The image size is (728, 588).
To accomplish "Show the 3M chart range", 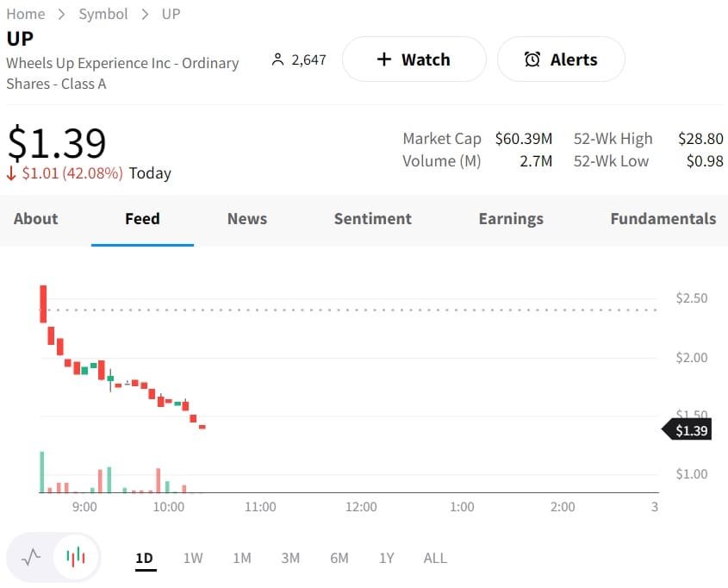I will coord(290,558).
